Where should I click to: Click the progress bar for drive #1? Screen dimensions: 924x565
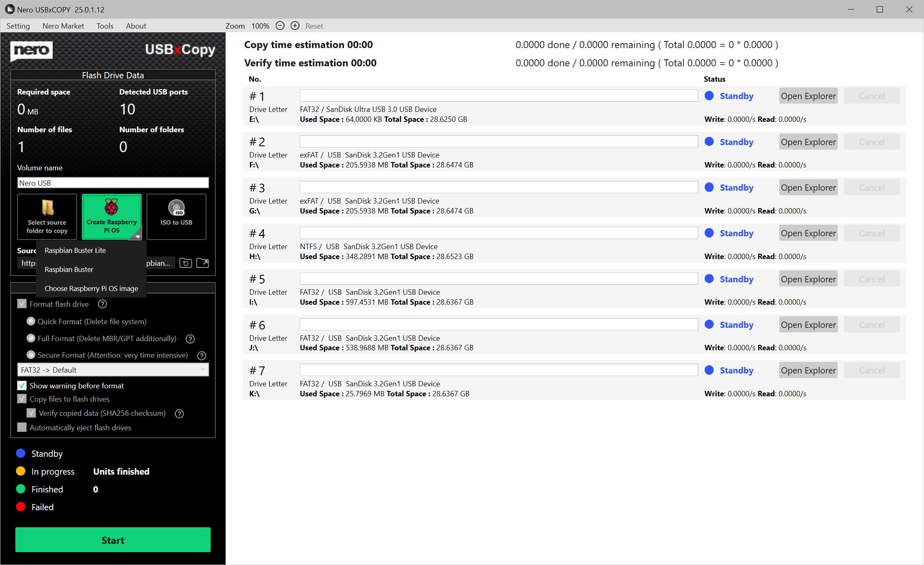tap(499, 96)
